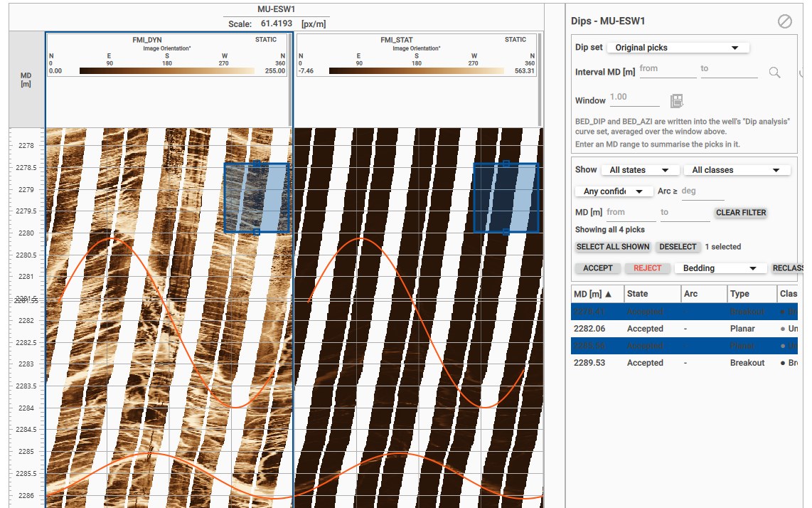Viewport: 812px width, 508px height.
Task: Click the Arc column header
Action: [x=704, y=294]
